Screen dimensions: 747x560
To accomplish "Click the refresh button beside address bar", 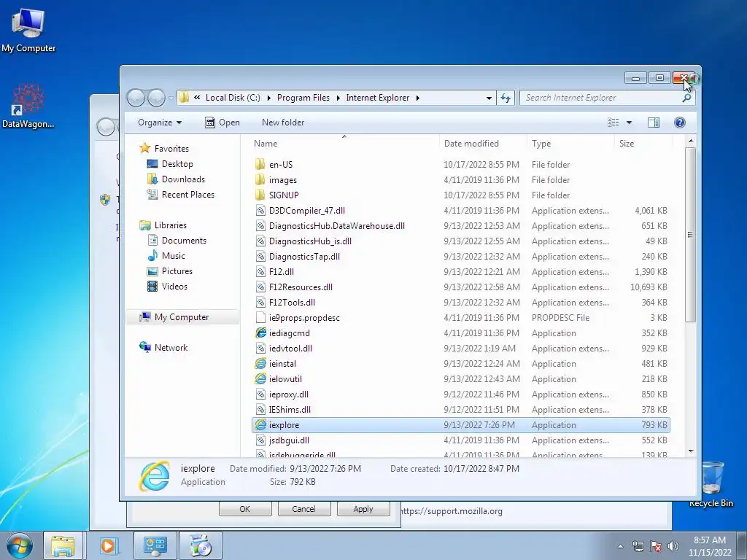I will coord(506,98).
